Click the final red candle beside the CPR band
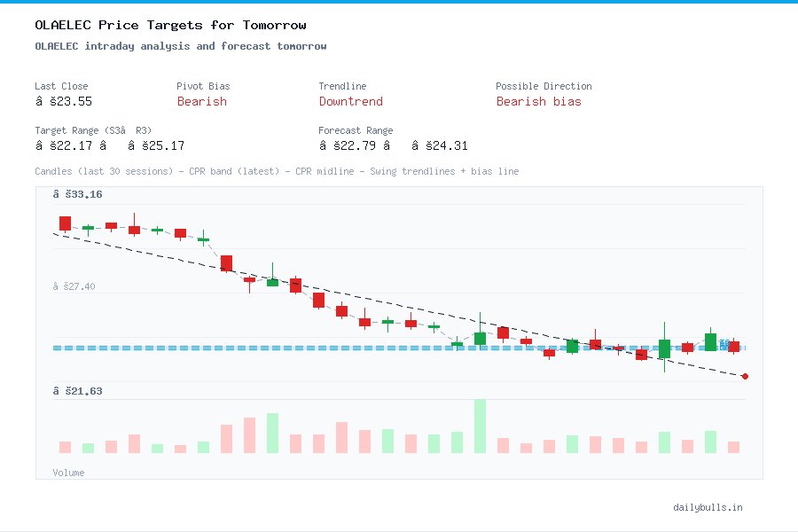 pyautogui.click(x=733, y=347)
